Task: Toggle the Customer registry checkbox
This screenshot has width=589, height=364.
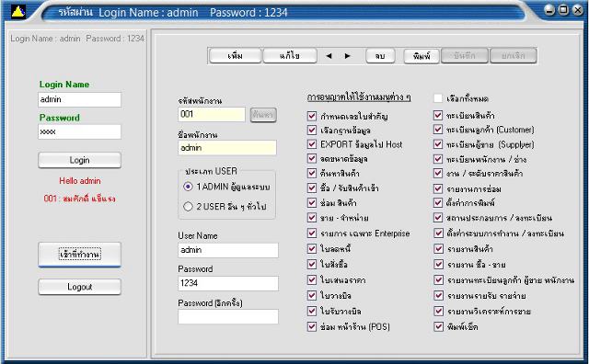Action: tap(438, 130)
